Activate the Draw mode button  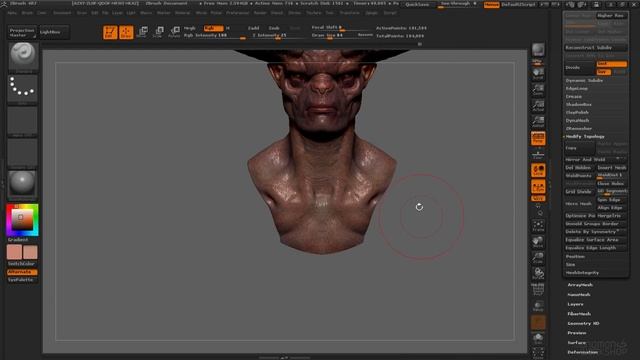(x=126, y=32)
